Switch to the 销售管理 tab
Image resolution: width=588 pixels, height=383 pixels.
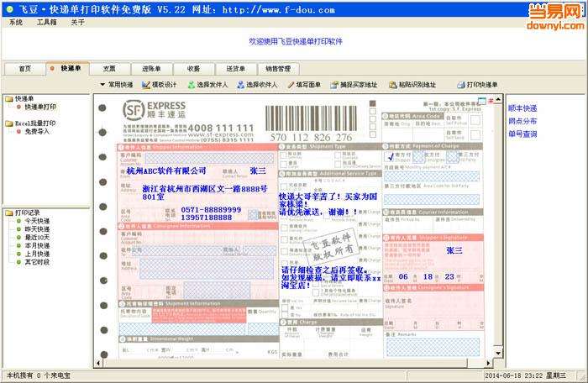coord(278,69)
